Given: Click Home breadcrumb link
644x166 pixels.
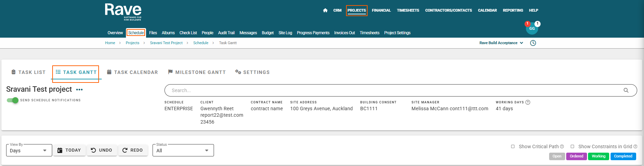Looking at the screenshot, I should point(110,43).
